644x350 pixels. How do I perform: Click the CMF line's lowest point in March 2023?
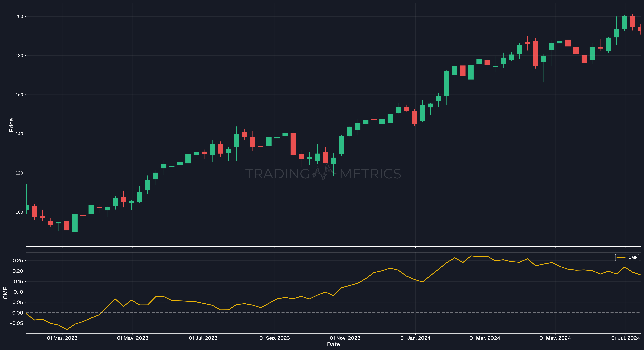point(67,330)
